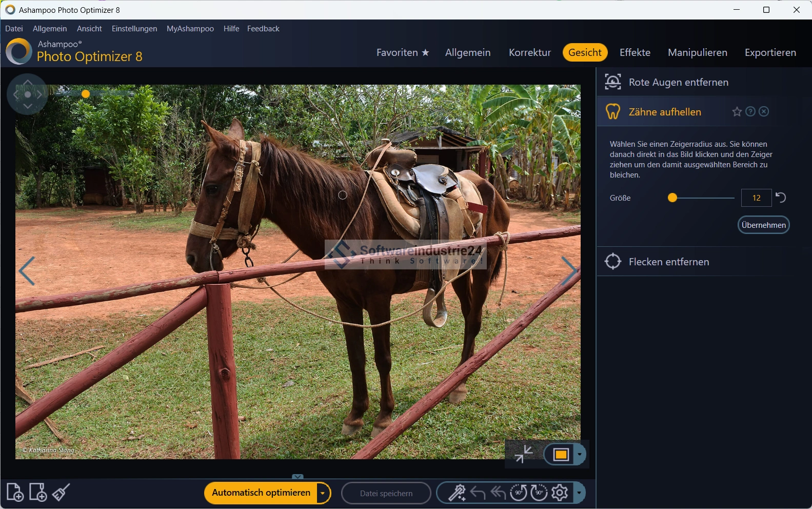Click the double-arrow undo all icon

pyautogui.click(x=498, y=493)
